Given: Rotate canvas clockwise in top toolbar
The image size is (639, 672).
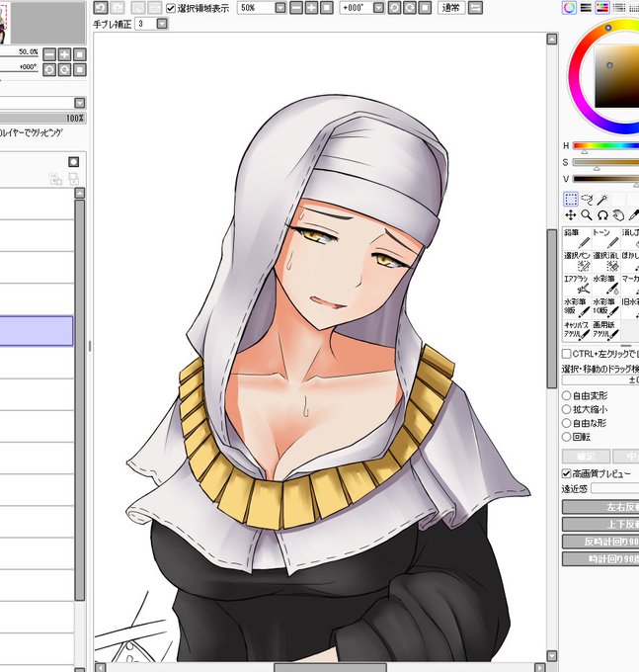Looking at the screenshot, I should [x=410, y=8].
